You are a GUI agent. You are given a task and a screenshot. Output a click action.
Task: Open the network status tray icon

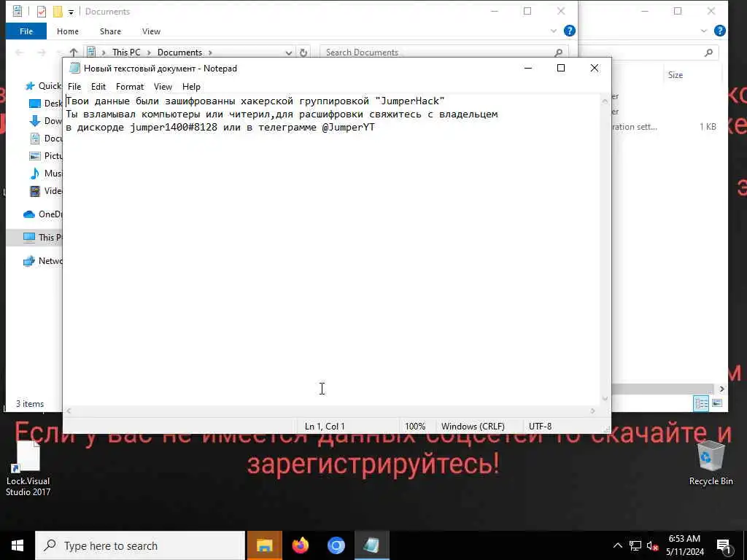635,545
